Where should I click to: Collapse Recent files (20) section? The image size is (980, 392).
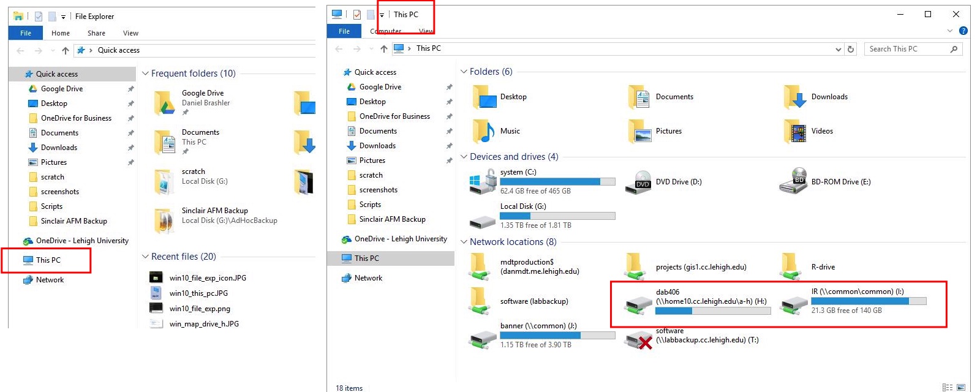145,257
